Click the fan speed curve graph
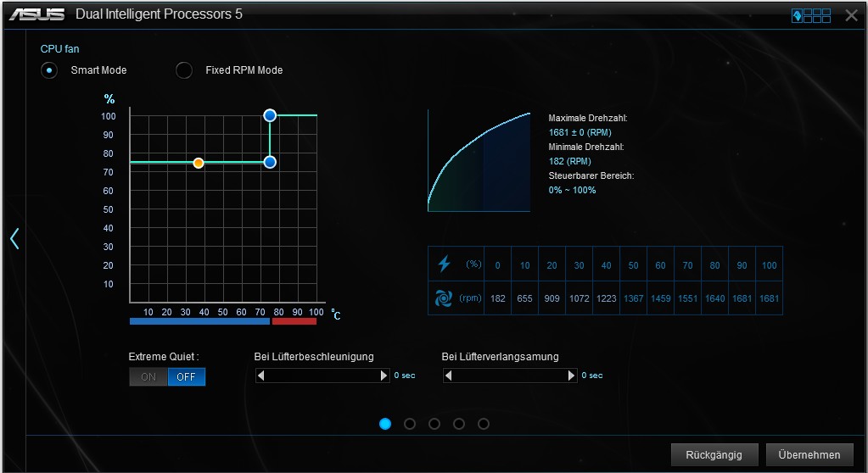The image size is (868, 473). click(x=479, y=161)
